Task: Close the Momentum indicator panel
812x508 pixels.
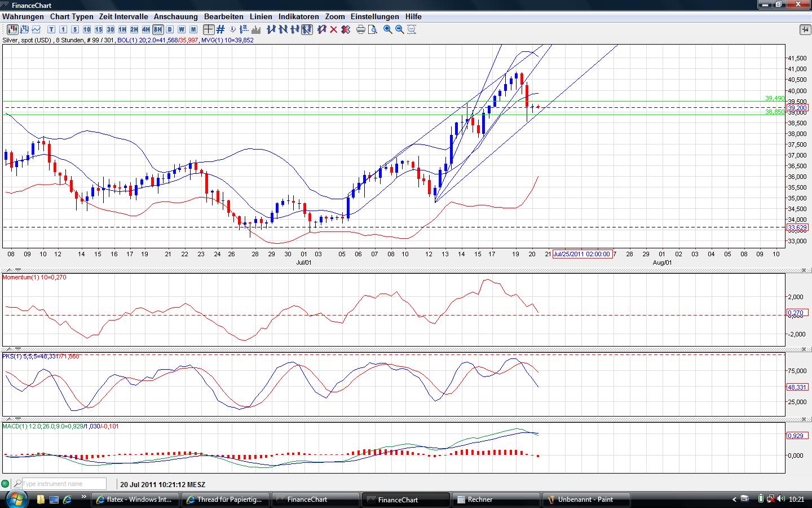Action: [x=804, y=270]
